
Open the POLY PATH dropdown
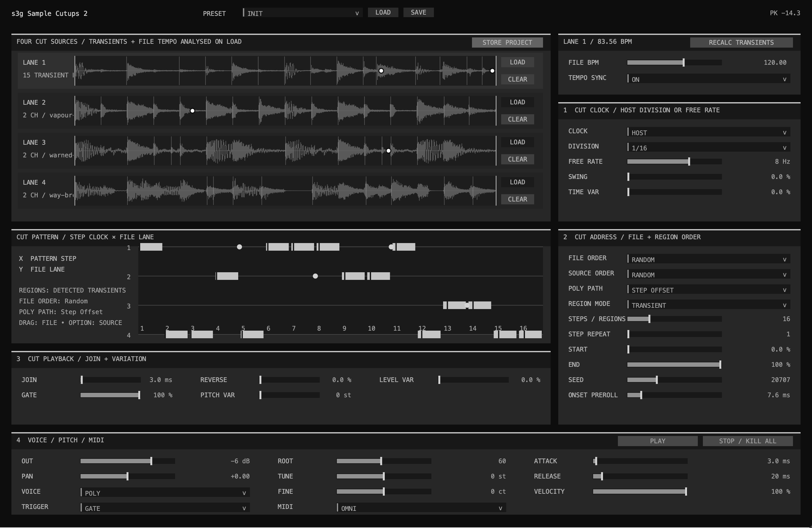[709, 289]
